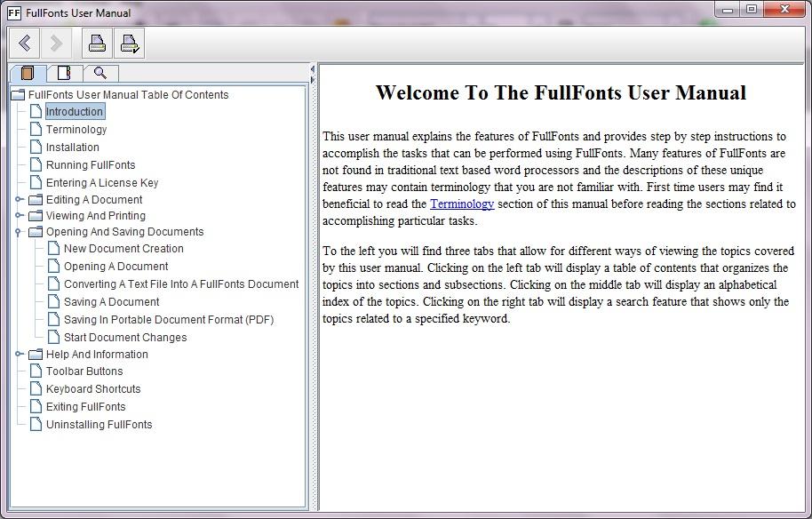812x519 pixels.
Task: Open the Installation topic
Action: tap(73, 148)
